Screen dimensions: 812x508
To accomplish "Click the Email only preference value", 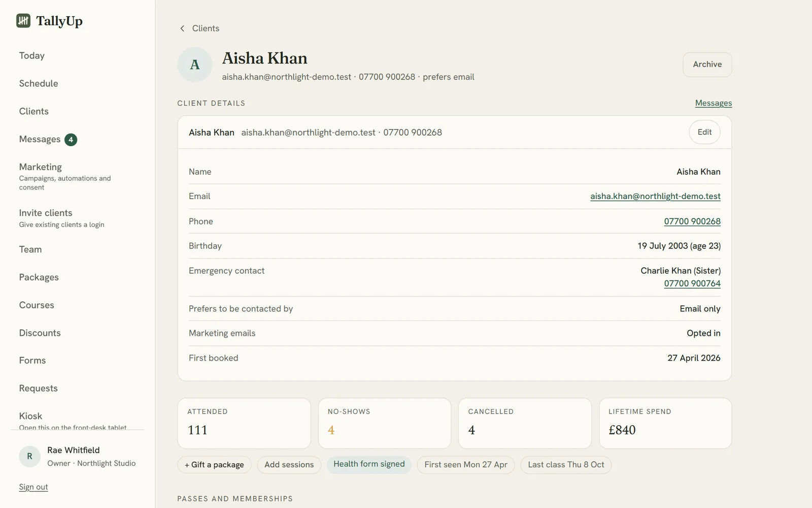I will pyautogui.click(x=700, y=309).
